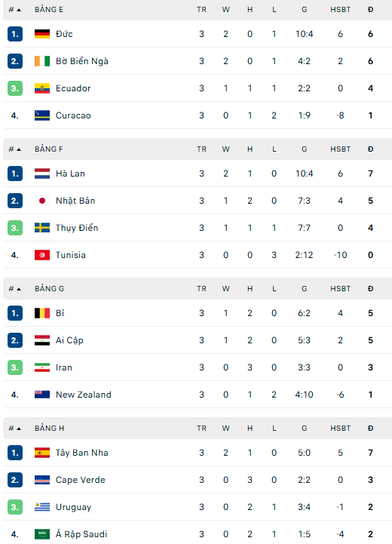
Task: Click the Belgium flag next to Bỉ
Action: click(x=42, y=313)
